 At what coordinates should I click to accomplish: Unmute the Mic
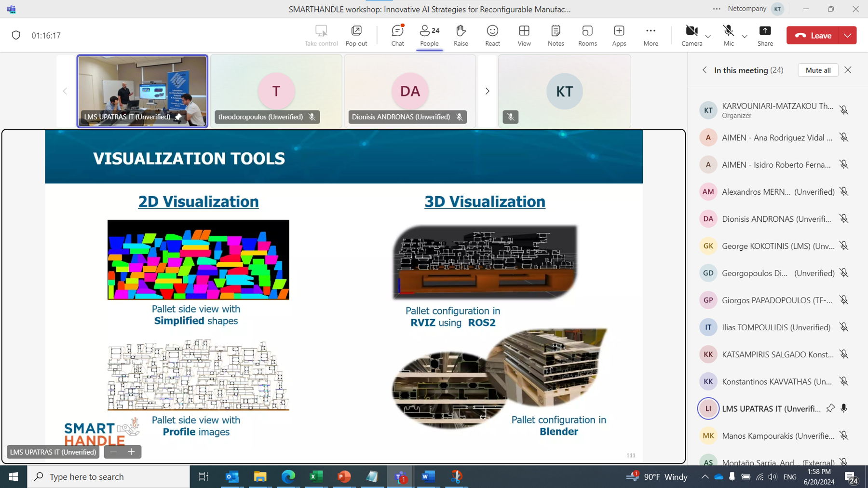(728, 35)
